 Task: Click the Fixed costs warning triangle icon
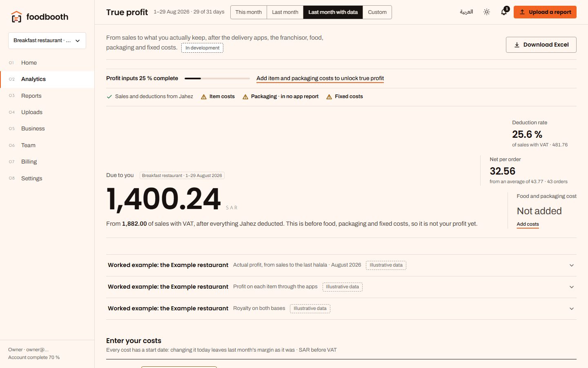[329, 97]
